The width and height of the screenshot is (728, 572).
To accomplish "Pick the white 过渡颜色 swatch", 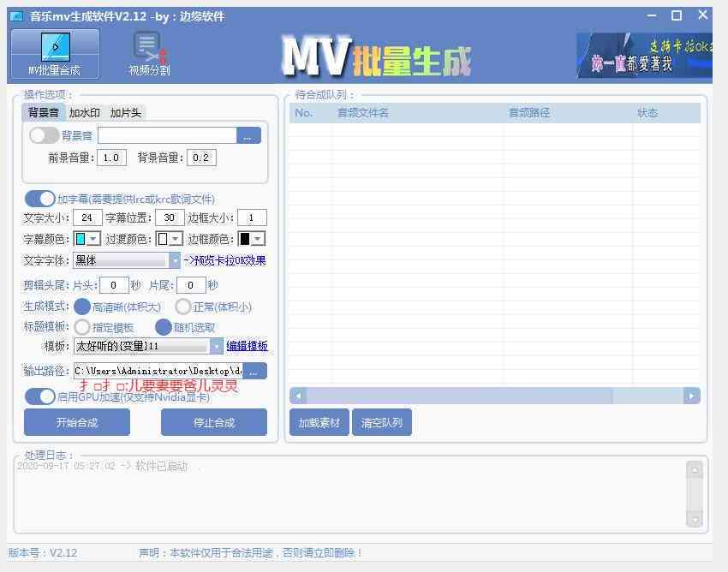I will pos(163,239).
